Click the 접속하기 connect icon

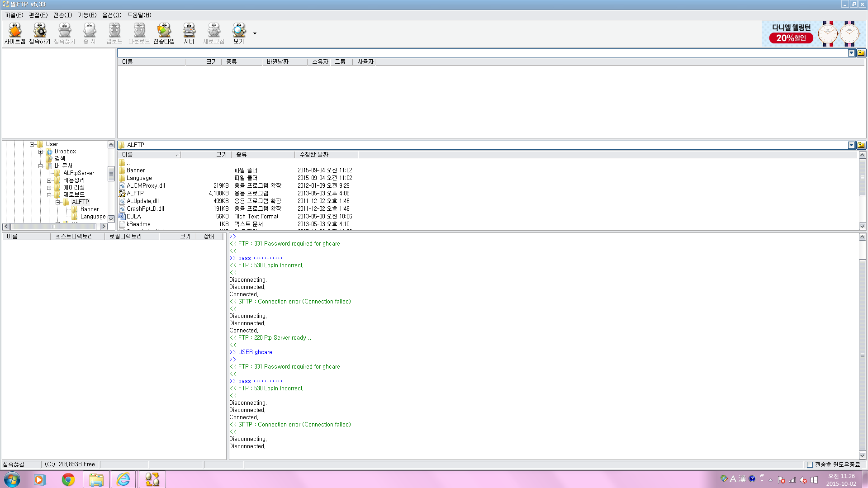40,33
